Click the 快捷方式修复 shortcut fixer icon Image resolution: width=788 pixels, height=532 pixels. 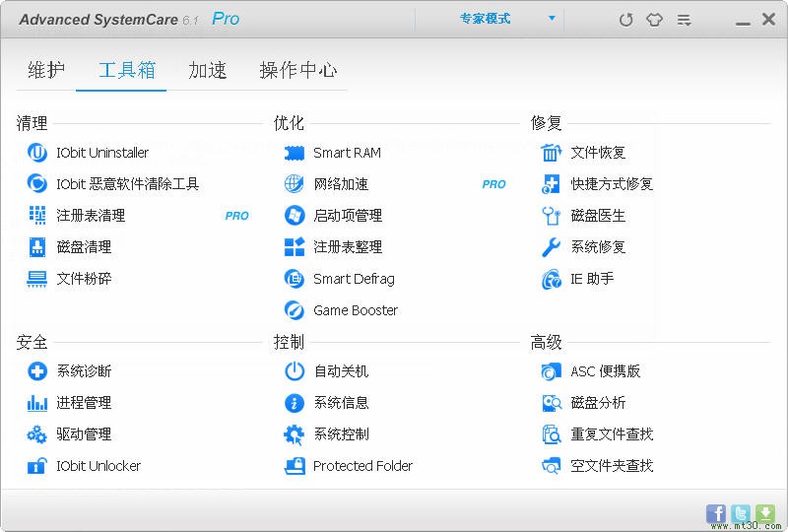pyautogui.click(x=551, y=183)
